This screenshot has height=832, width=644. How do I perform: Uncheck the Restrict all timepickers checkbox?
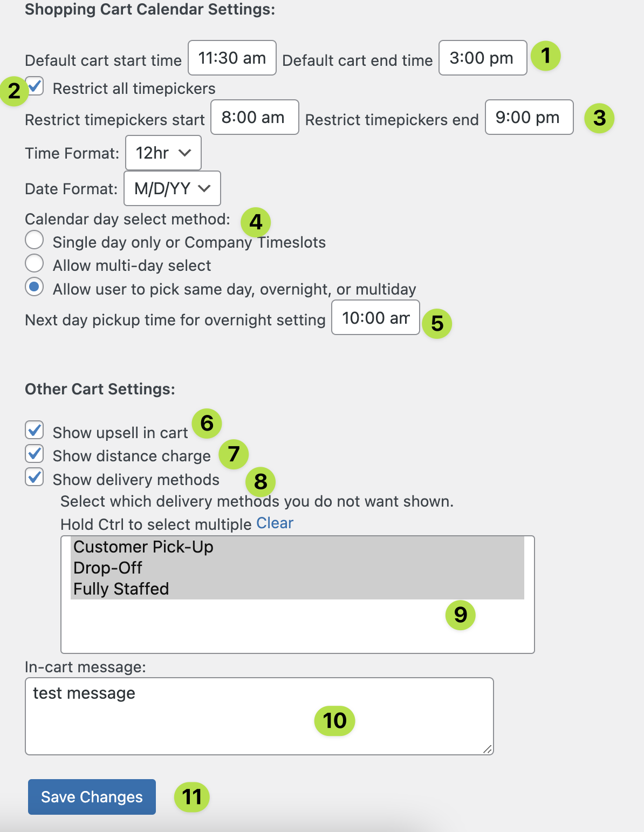[x=35, y=86]
